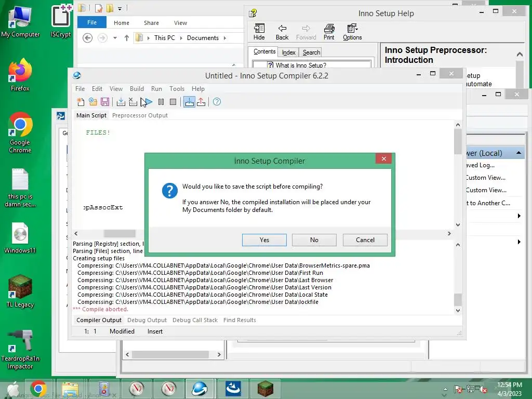Open the Build menu
The width and height of the screenshot is (532, 399).
point(137,88)
